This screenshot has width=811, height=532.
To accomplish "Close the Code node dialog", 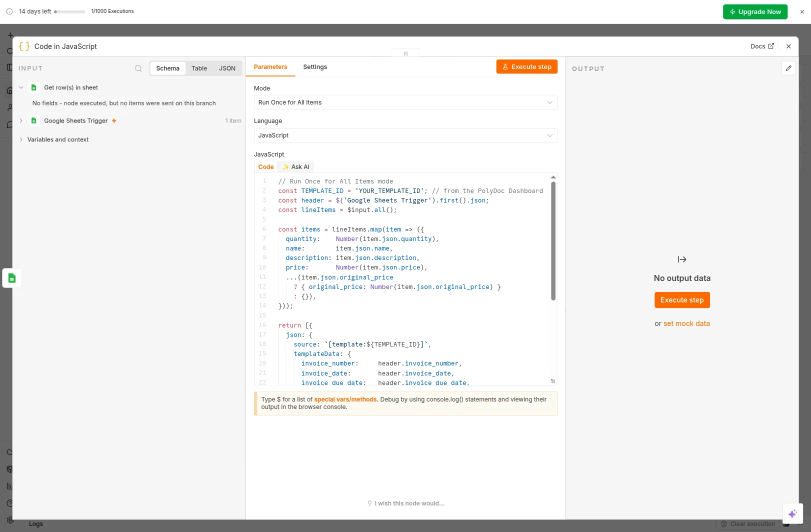I will (788, 46).
